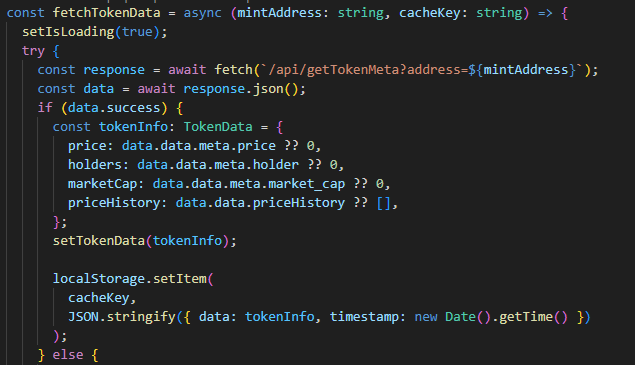Click the empty array brackets after priceHistory
The height and width of the screenshot is (365, 635).
pyautogui.click(x=384, y=203)
